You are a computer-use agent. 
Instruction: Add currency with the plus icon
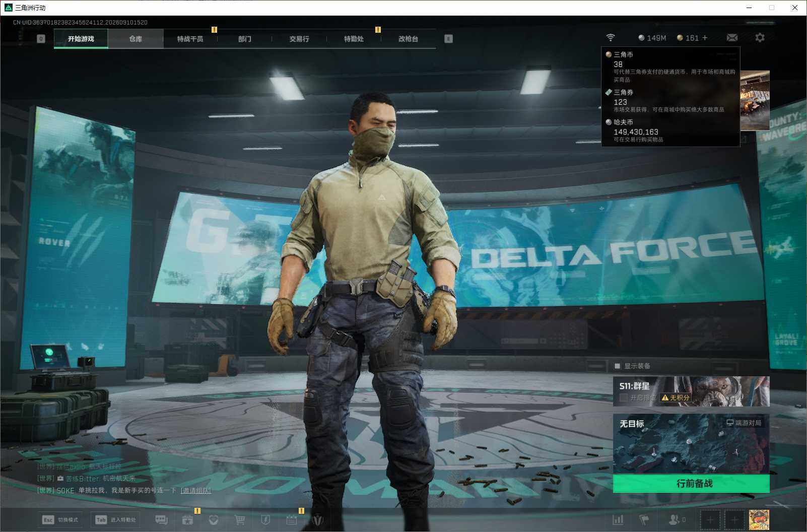705,38
